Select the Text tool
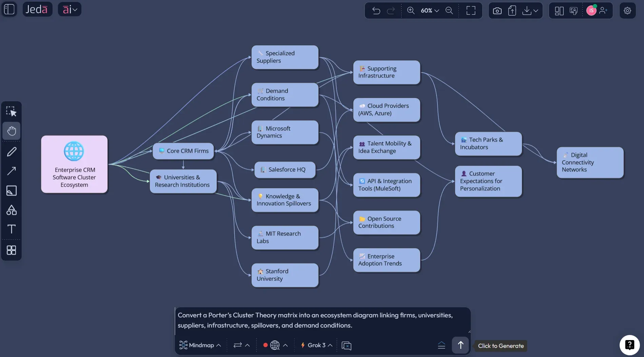This screenshot has height=357, width=644. click(x=11, y=229)
